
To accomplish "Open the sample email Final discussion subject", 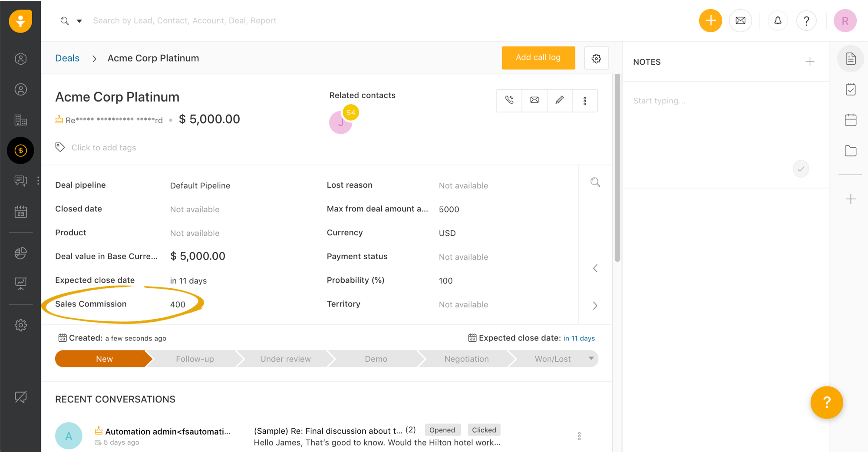I will pyautogui.click(x=328, y=431).
